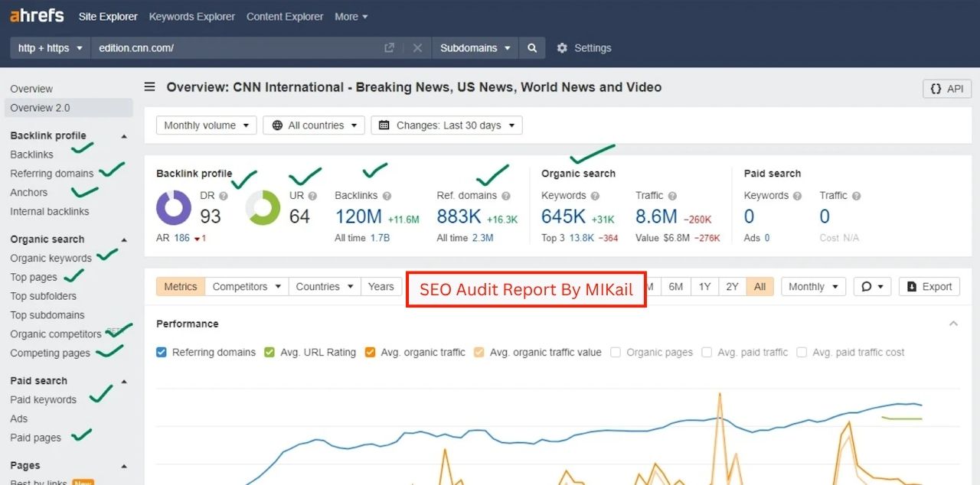Open Referring domains in the sidebar
This screenshot has height=485, width=980.
52,174
